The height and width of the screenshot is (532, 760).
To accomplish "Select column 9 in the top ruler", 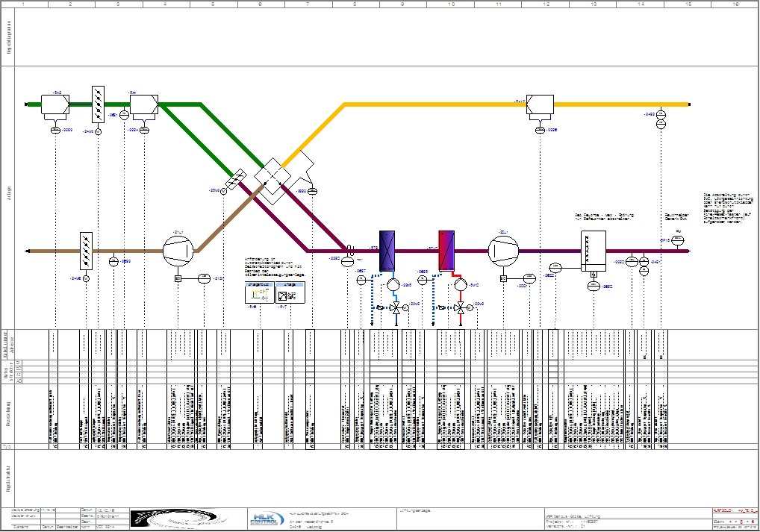I will 403,4.
